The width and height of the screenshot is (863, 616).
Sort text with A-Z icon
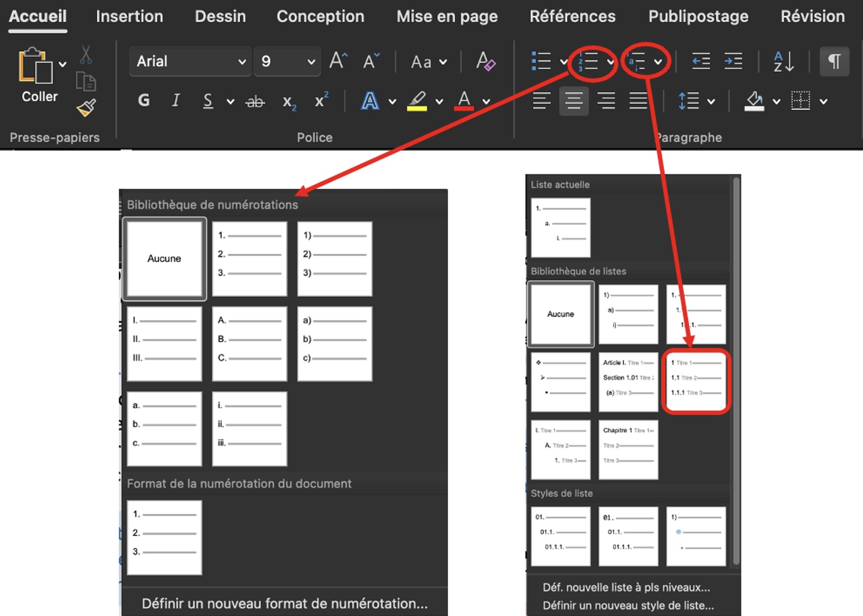[784, 61]
